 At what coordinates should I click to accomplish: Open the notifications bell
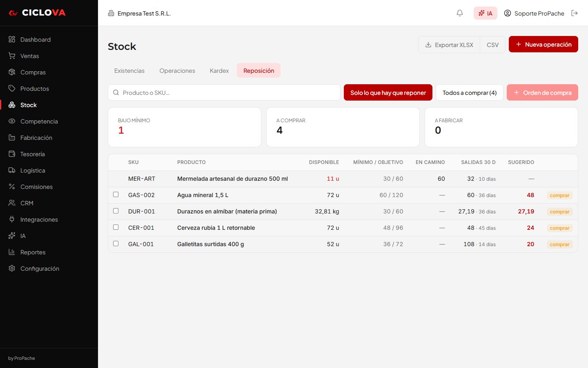(460, 13)
